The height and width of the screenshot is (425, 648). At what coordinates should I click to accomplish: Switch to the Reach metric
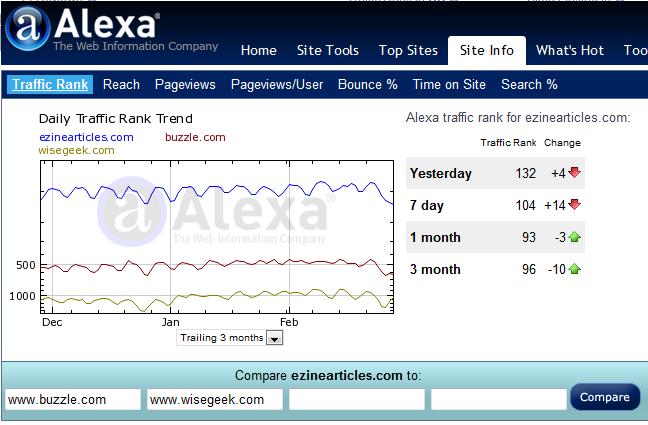121,84
